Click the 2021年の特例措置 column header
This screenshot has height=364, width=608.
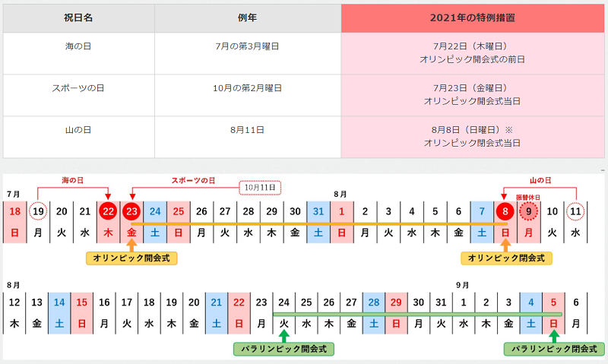472,17
